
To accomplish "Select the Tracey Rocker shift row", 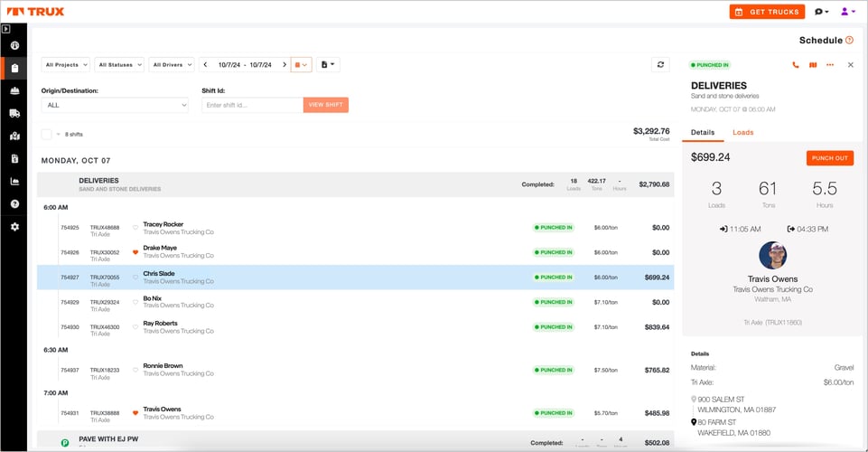I will click(x=355, y=228).
